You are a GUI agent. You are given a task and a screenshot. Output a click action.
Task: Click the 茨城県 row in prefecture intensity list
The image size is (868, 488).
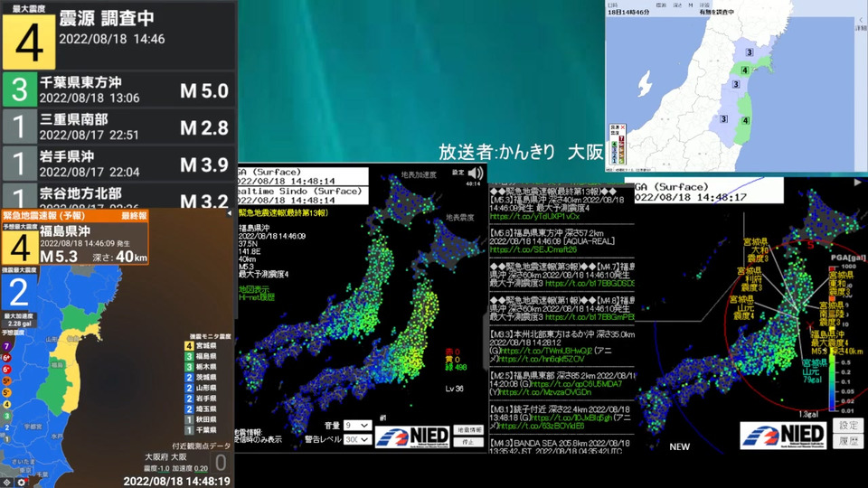click(x=201, y=378)
